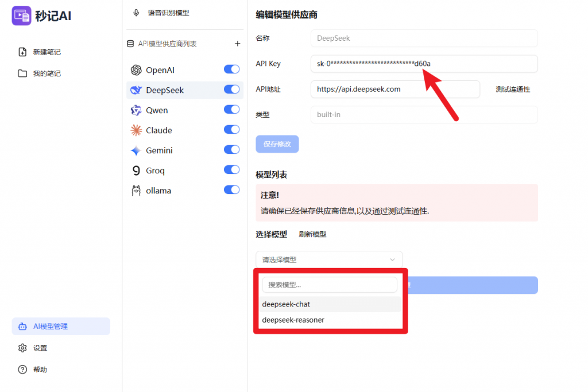Toggle off the OpenAI provider switch
This screenshot has height=392, width=588.
click(231, 69)
